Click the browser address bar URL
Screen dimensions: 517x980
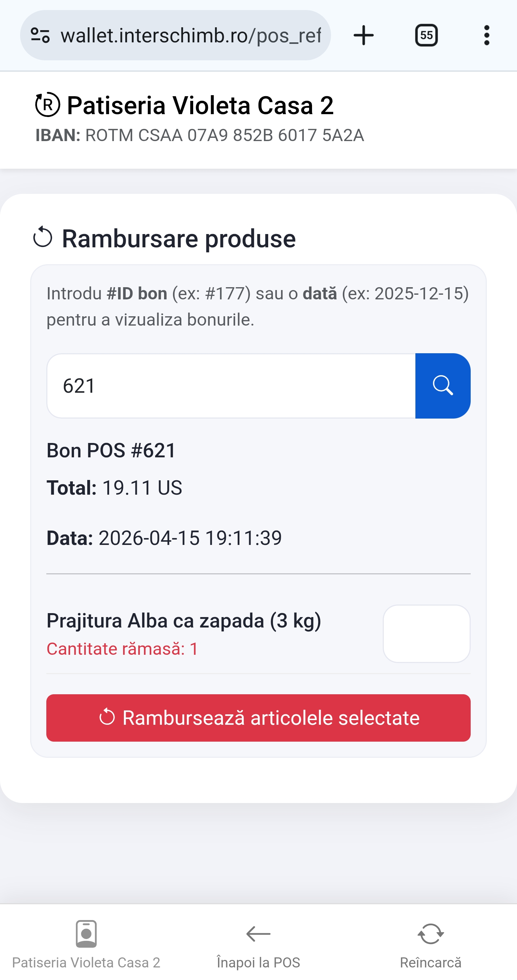click(190, 36)
